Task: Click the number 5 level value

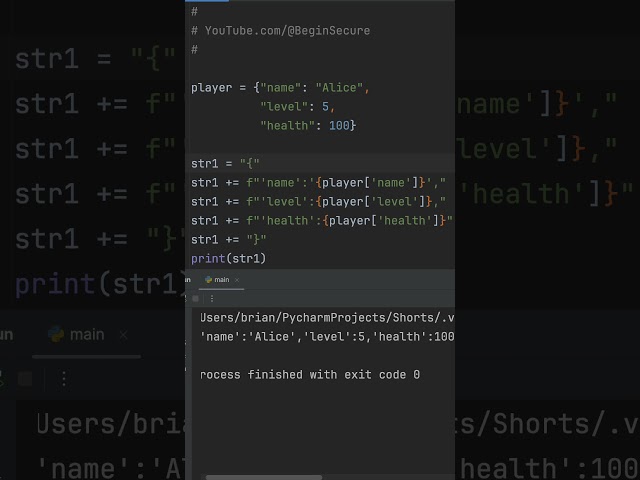Action: (325, 107)
